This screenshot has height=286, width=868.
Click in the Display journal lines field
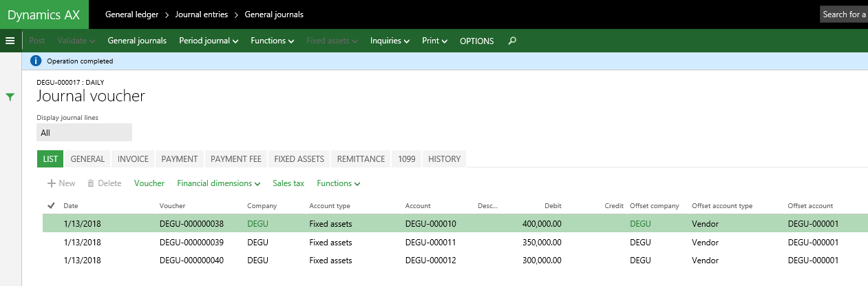click(84, 132)
